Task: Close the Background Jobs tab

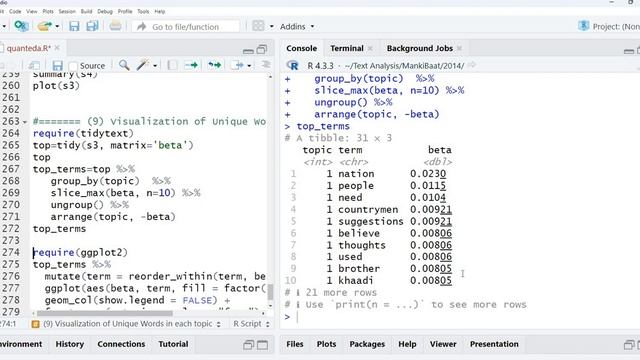Action: (x=459, y=48)
